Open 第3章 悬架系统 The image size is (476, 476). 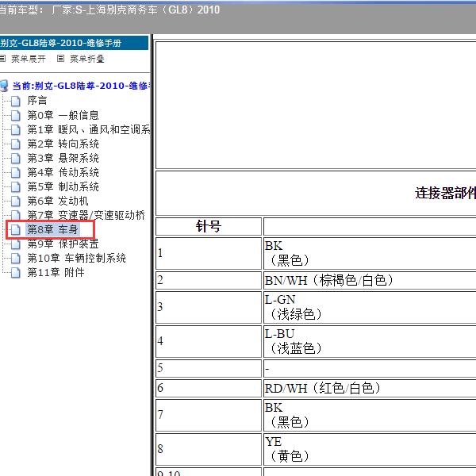63,158
